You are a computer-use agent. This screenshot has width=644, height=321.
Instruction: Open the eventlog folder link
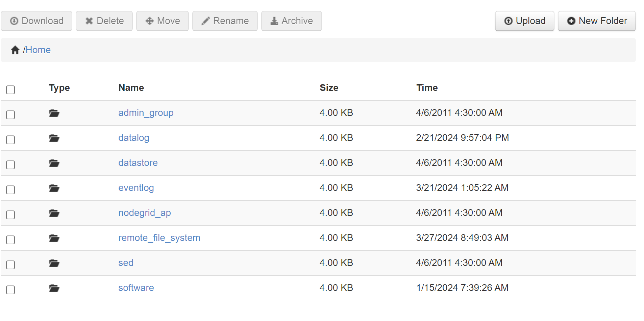pyautogui.click(x=136, y=188)
